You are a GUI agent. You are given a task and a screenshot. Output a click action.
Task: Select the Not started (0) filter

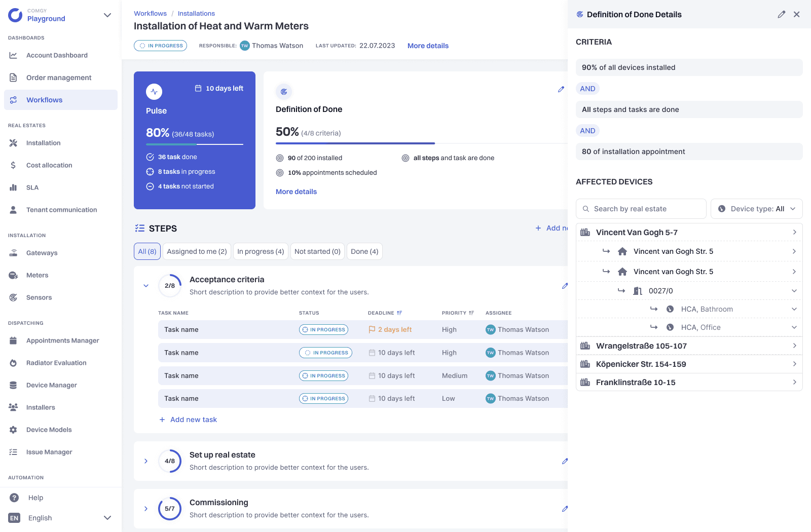317,251
